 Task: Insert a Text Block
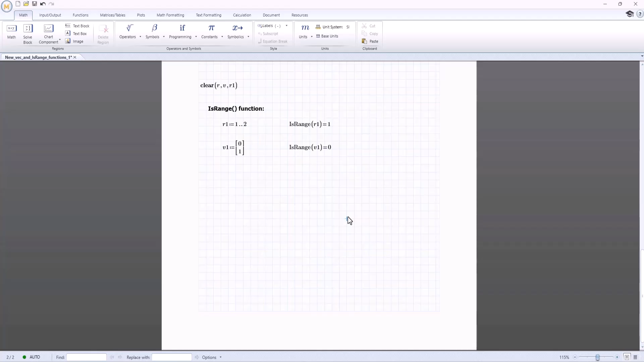coord(77,26)
